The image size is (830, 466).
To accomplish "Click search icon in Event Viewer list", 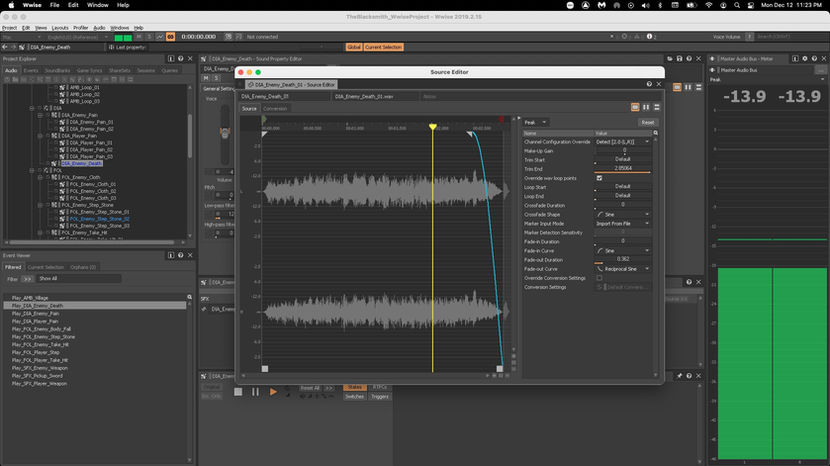I will 190,297.
